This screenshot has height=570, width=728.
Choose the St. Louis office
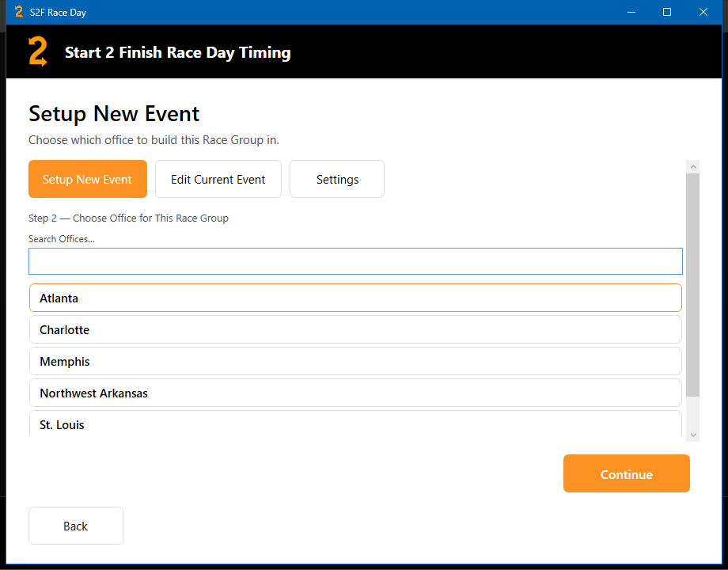(355, 424)
